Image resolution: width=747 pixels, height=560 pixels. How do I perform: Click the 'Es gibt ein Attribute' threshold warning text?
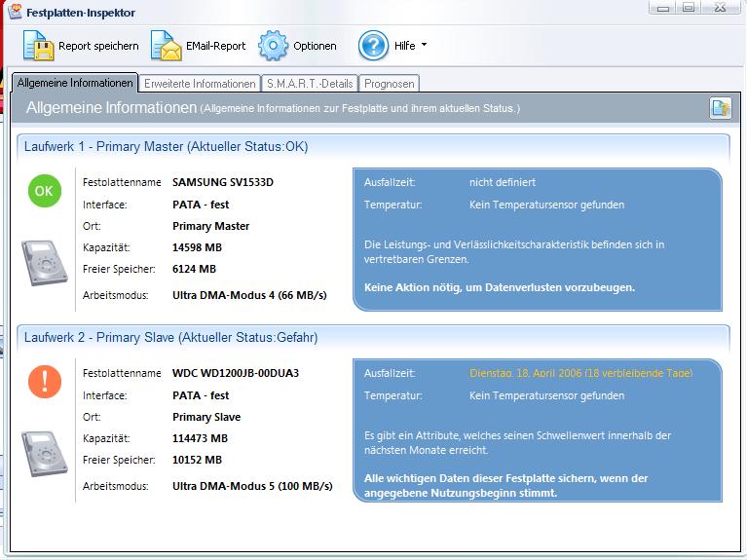[517, 442]
